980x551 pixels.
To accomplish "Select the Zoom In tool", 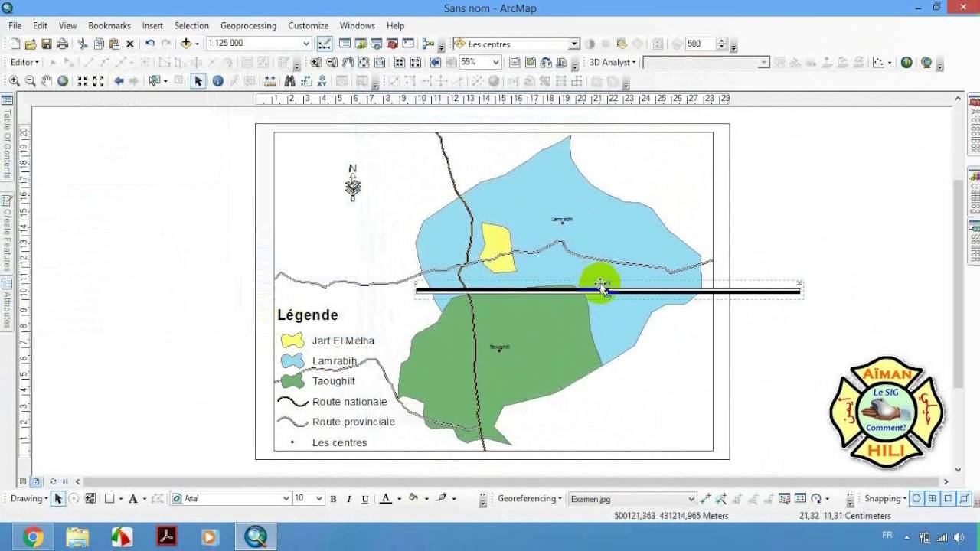I will click(15, 81).
